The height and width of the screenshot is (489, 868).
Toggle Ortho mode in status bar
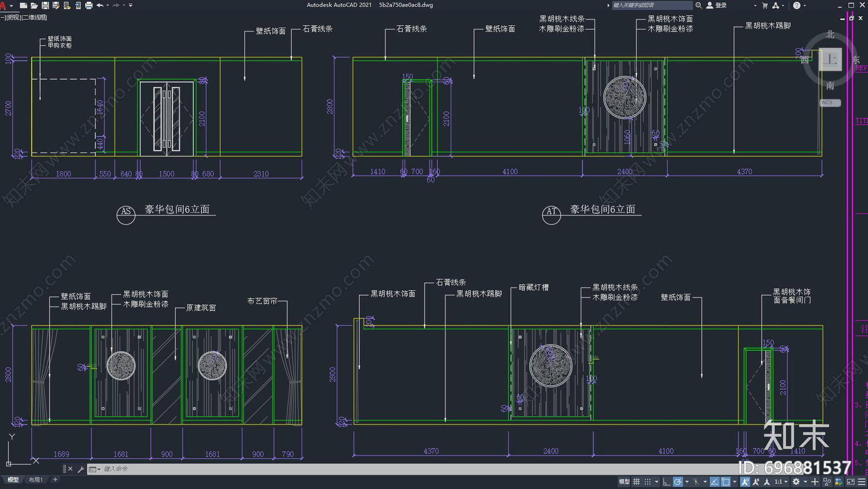point(667,481)
